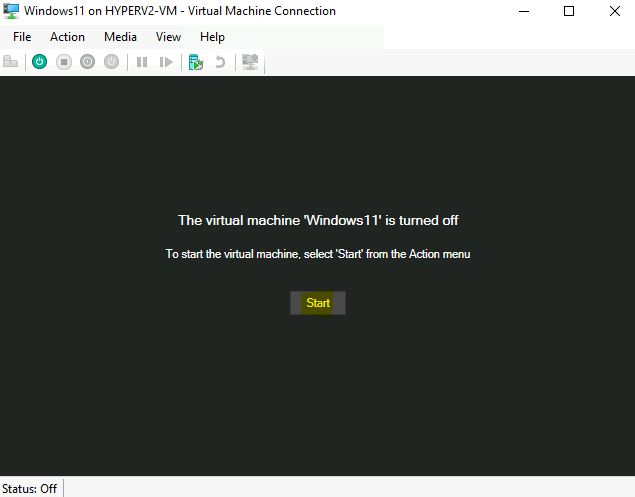Click the 'To start the virtual machine' instruction text
635x497 pixels.
click(x=318, y=254)
